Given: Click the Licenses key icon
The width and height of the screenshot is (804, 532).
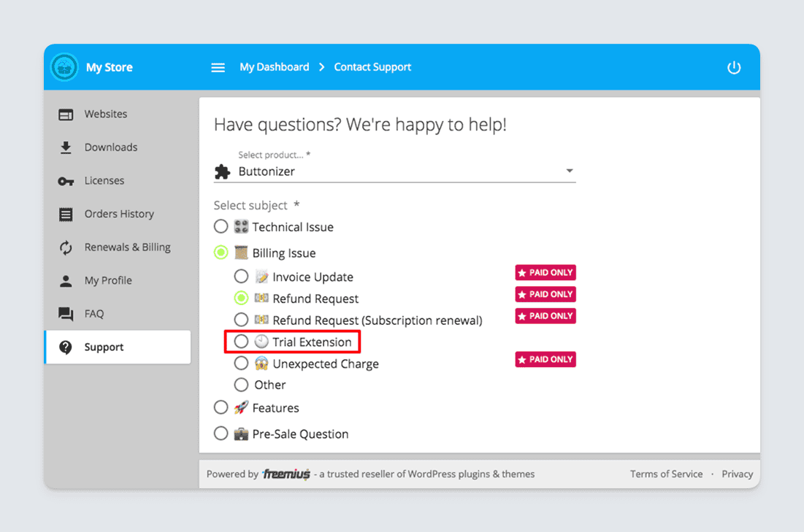Looking at the screenshot, I should (x=66, y=181).
